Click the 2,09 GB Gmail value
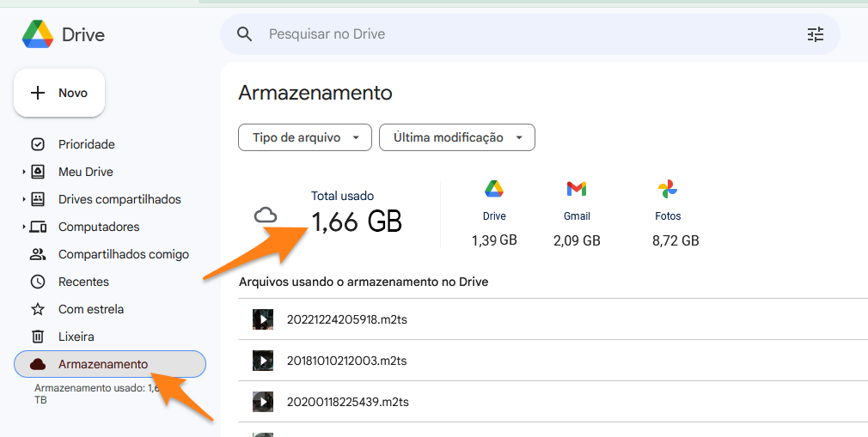Screen dimensions: 868x437 tap(577, 240)
